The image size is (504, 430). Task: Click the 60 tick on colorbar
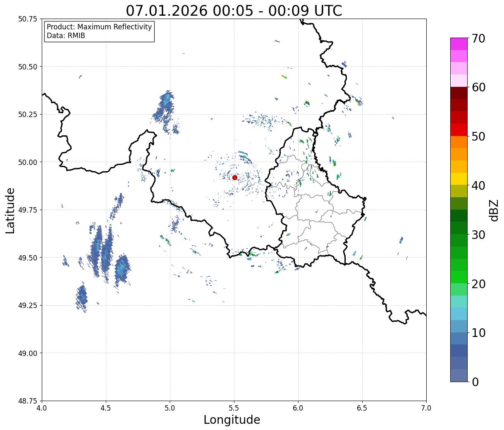click(478, 87)
